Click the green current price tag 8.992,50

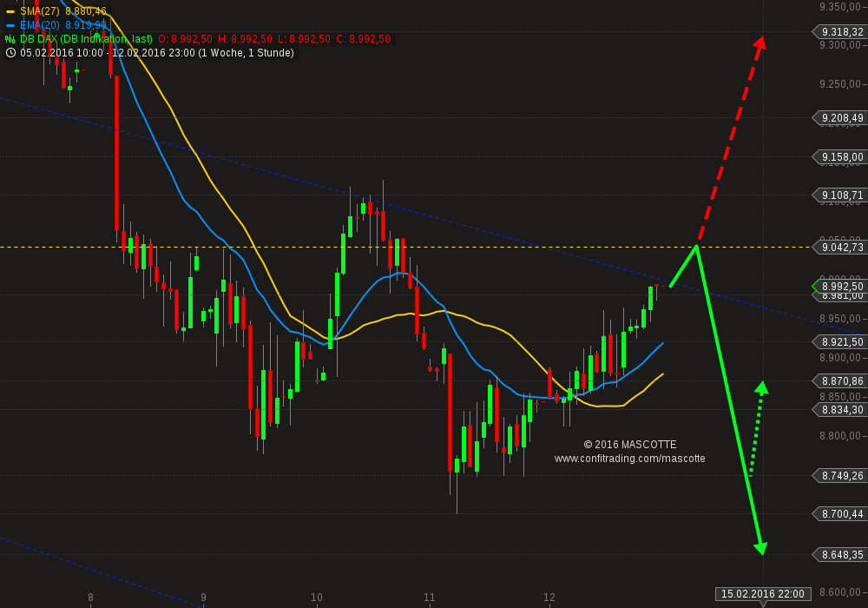click(x=838, y=286)
